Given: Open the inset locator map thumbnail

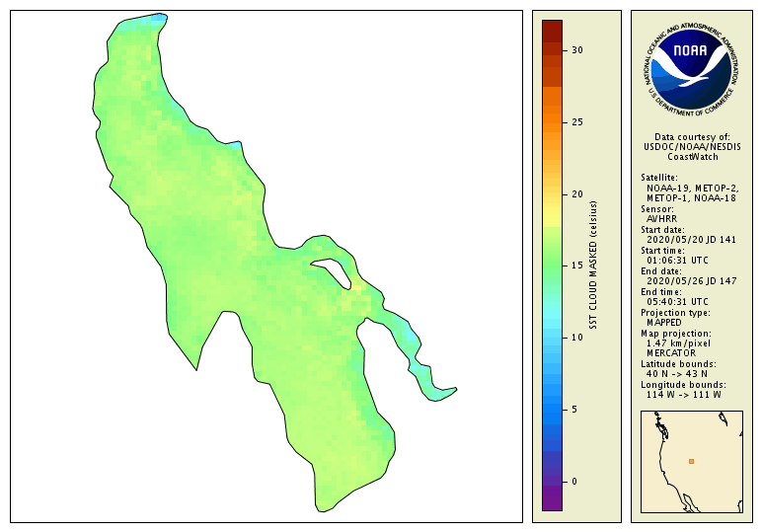Looking at the screenshot, I should coord(692,462).
